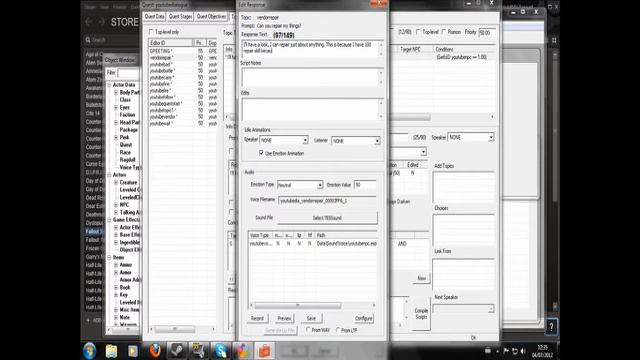Select youtubebad row in Editor ID list
This screenshot has height=360, width=640.
pos(183,64)
